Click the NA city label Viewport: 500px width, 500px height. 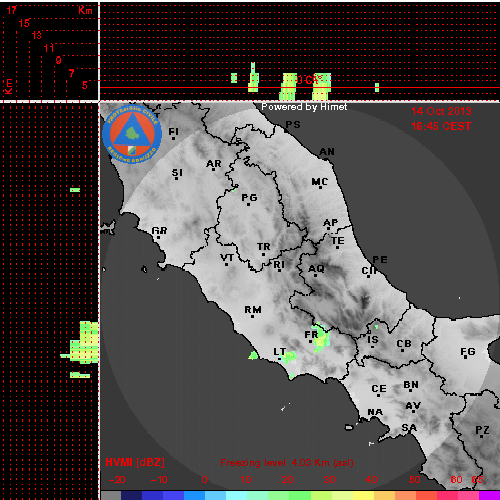(375, 413)
